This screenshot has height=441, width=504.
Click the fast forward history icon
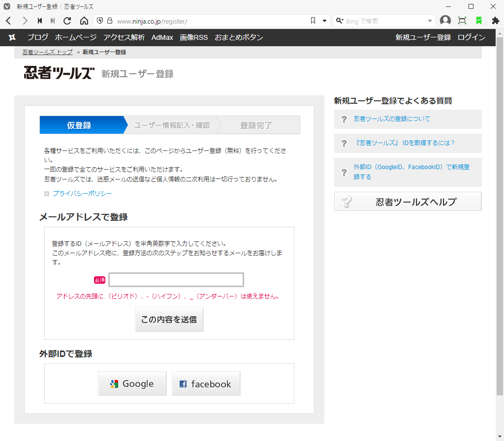pyautogui.click(x=53, y=21)
